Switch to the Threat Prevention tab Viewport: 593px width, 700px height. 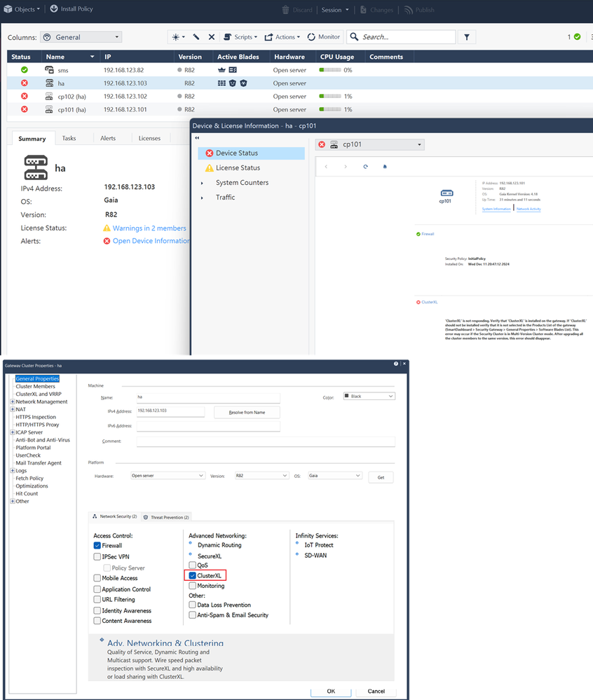[166, 517]
